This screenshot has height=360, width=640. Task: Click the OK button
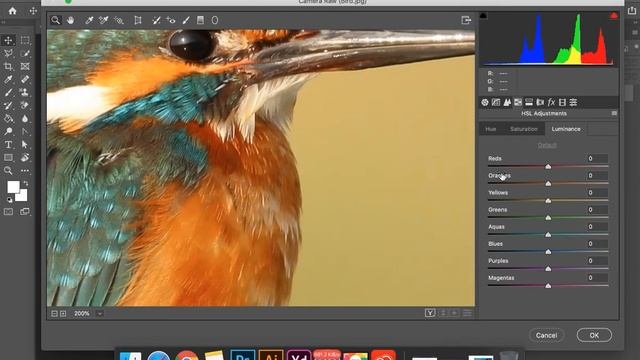pos(594,335)
